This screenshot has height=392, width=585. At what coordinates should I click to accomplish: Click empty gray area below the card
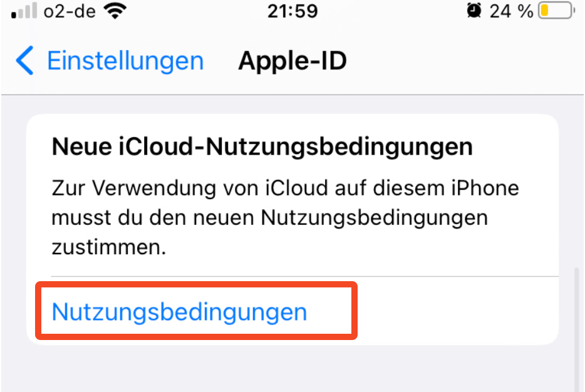click(x=292, y=369)
